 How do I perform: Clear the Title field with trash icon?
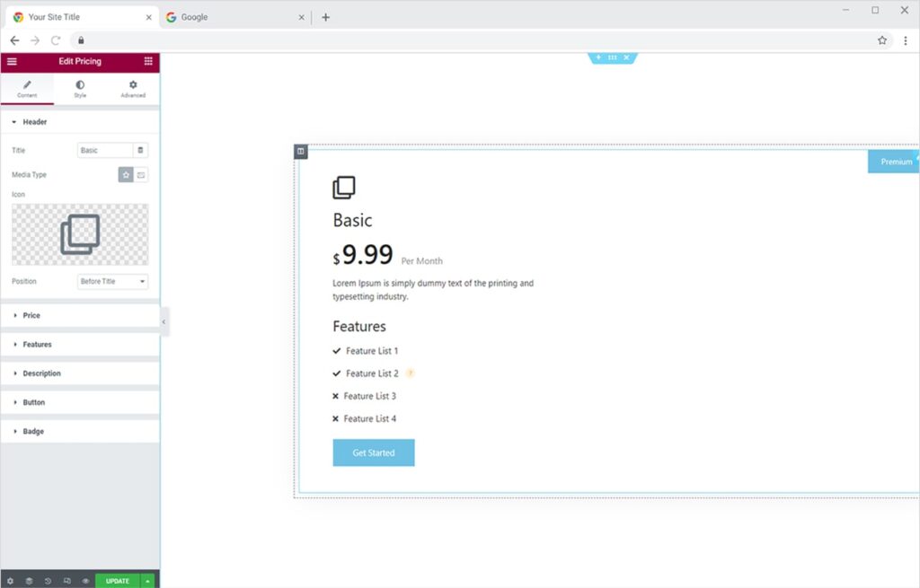pos(140,150)
